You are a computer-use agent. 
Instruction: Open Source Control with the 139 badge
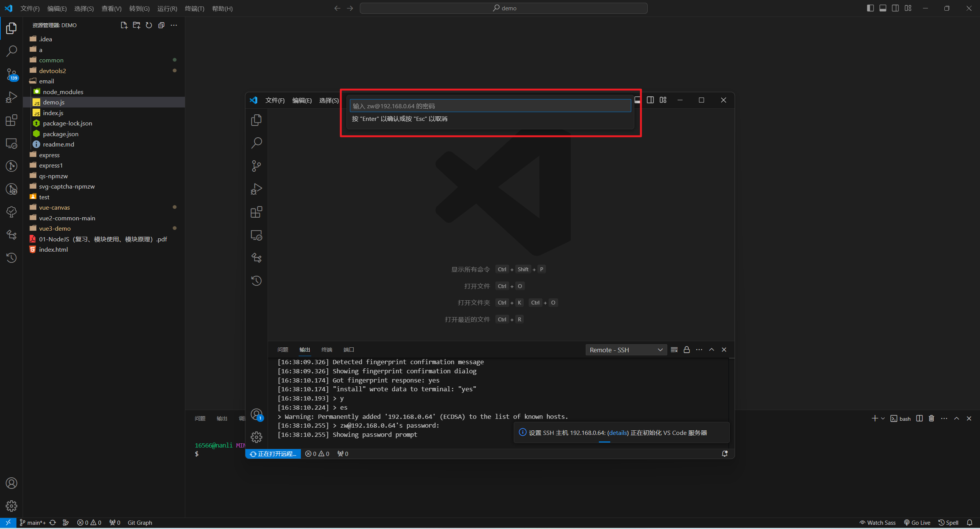[x=11, y=74]
